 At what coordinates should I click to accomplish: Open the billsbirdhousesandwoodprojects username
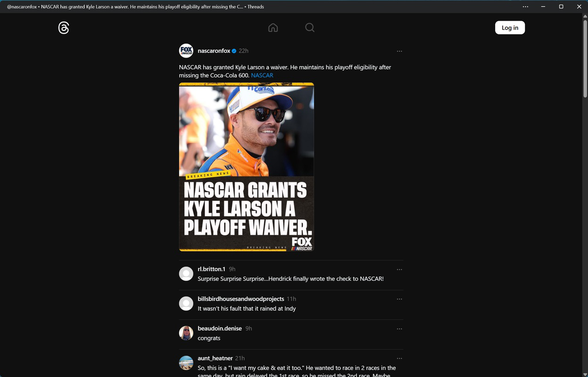point(241,299)
